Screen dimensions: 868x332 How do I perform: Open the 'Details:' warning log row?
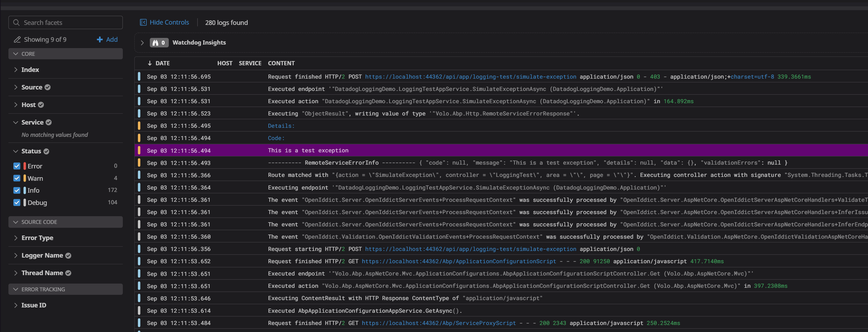[x=502, y=126]
